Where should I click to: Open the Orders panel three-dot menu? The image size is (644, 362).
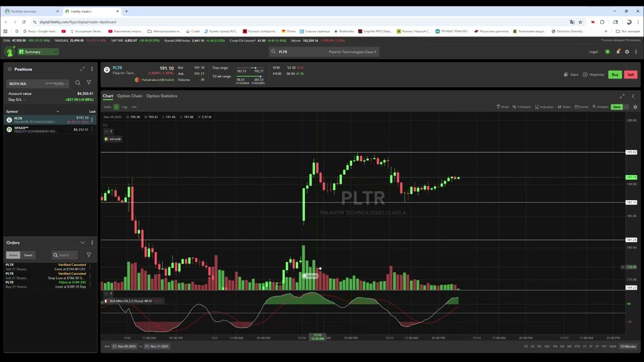click(92, 243)
